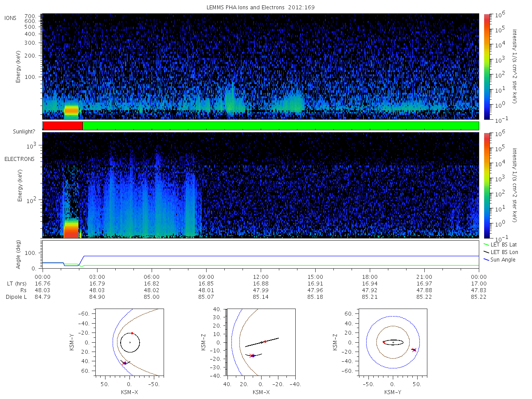This screenshot has height=399, width=532.
Task: Click the 06:00 time axis label
Action: [152, 277]
